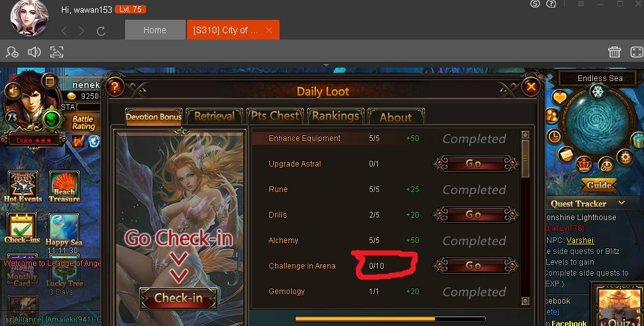Toggle fullscreen mode icon
The image size is (644, 326).
click(636, 52)
